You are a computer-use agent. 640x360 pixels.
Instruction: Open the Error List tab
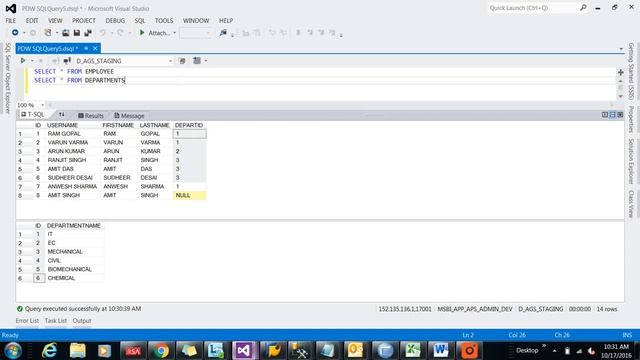27,321
